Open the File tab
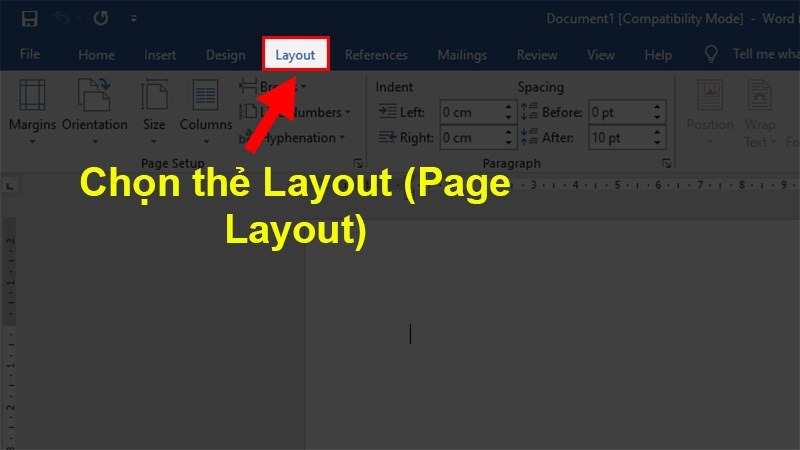Image resolution: width=800 pixels, height=450 pixels. pyautogui.click(x=30, y=54)
